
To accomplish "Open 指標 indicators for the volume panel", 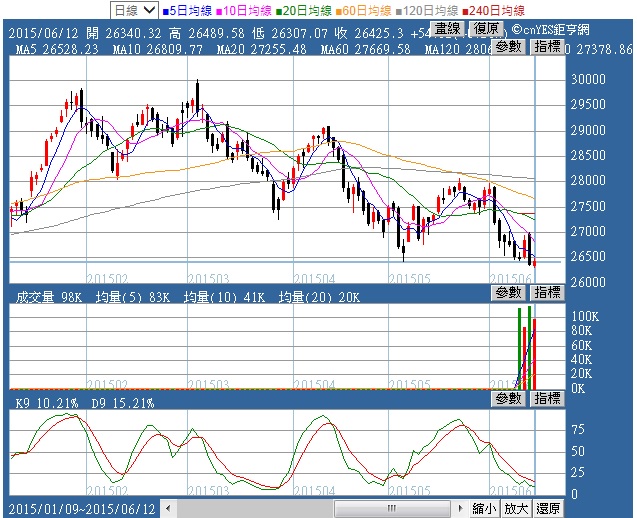I will pyautogui.click(x=546, y=292).
